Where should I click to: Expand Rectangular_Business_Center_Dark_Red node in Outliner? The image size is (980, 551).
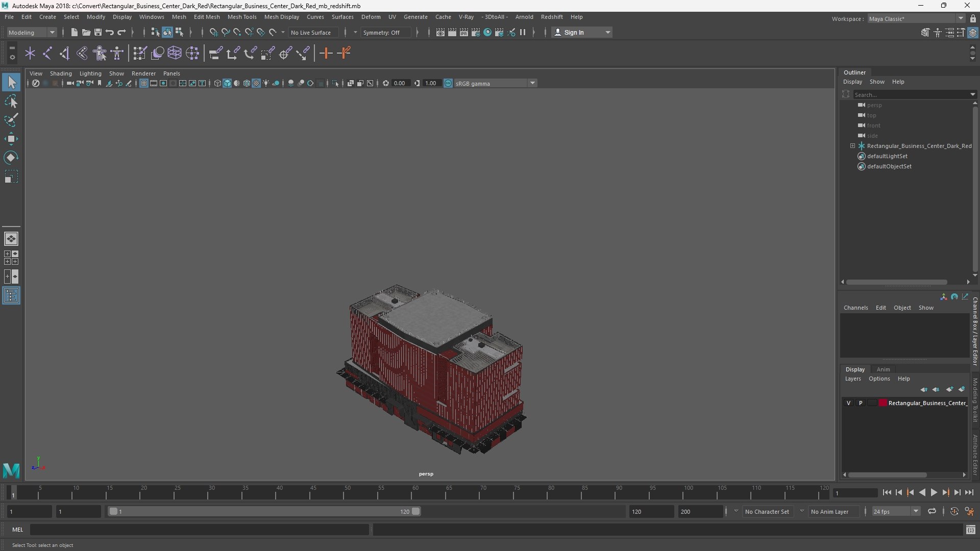point(852,146)
